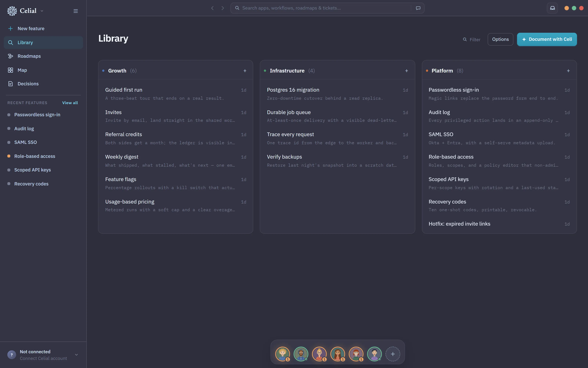Open recent feature Scoped API keys

[x=43, y=170]
